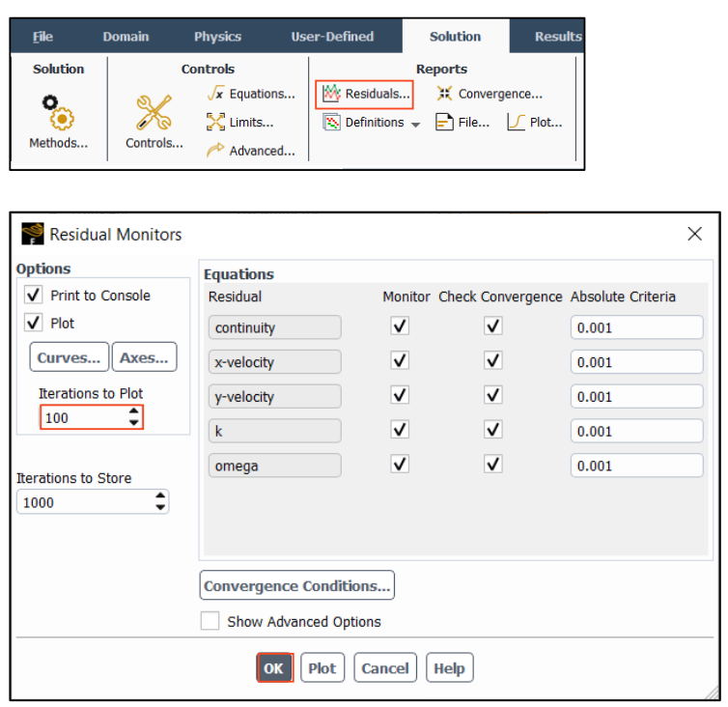Click the k absolute criteria field

click(x=636, y=431)
